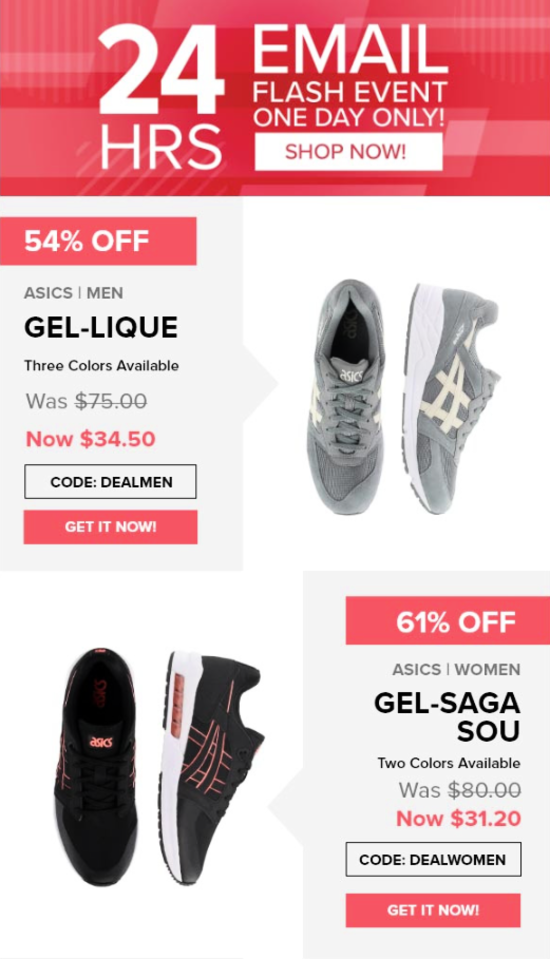Select the CODE: DEALWOMEN box

point(433,859)
